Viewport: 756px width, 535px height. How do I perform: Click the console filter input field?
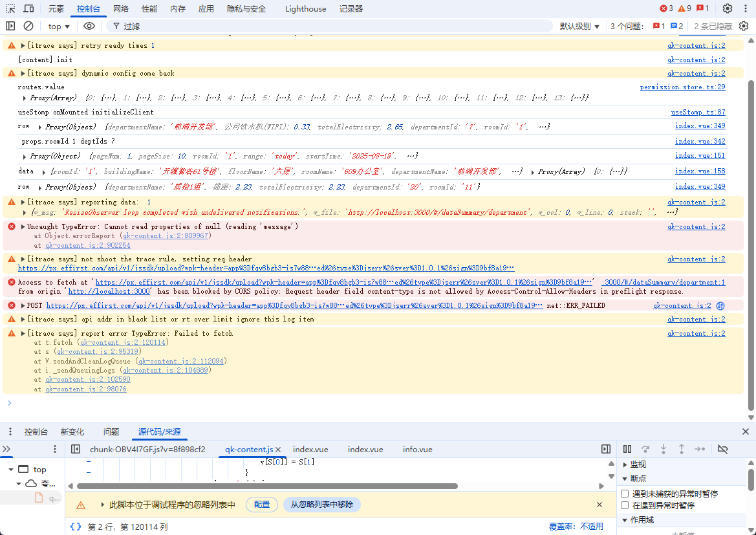[329, 26]
